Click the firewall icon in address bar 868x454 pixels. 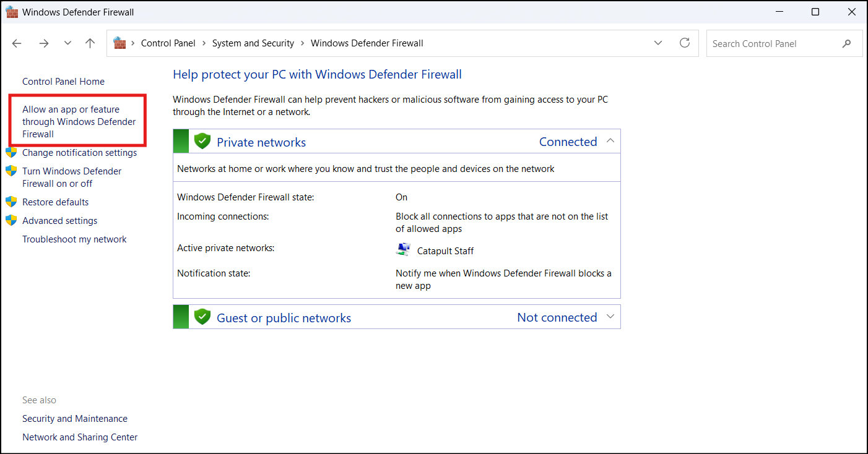tap(120, 43)
